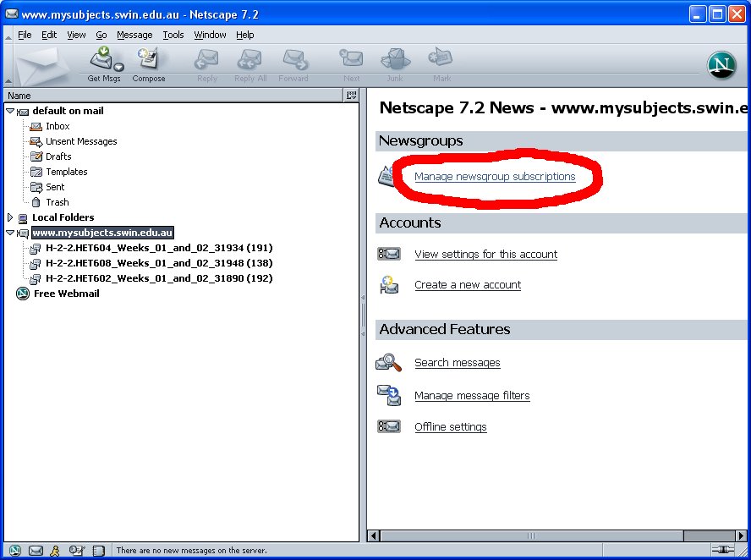
Task: Click the create new account icon
Action: [x=389, y=285]
